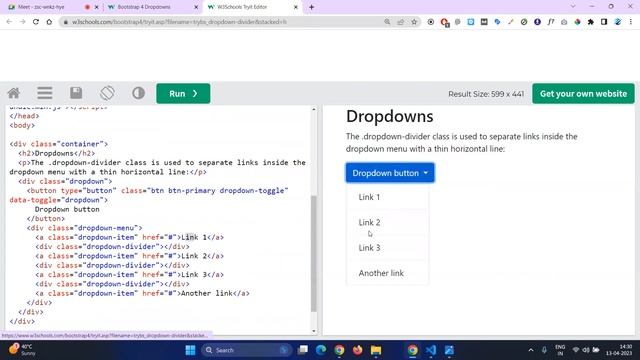Open Firefox from the taskbar
Image resolution: width=640 pixels, height=360 pixels.
tap(358, 350)
